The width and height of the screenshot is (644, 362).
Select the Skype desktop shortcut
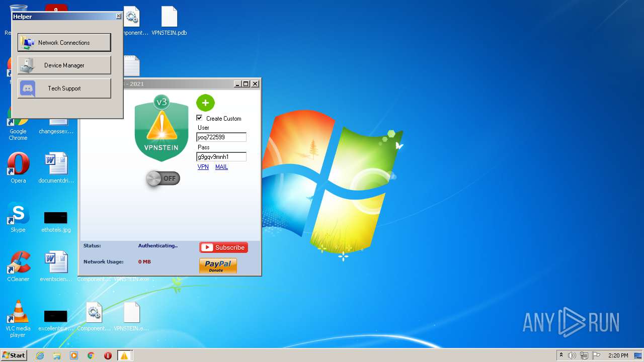(x=18, y=217)
